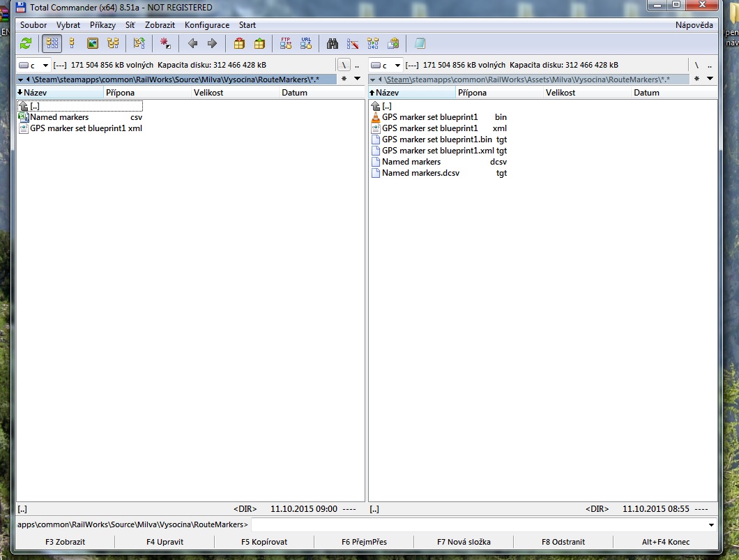Open FTP connect toolbar icon
The width and height of the screenshot is (739, 560).
click(286, 44)
